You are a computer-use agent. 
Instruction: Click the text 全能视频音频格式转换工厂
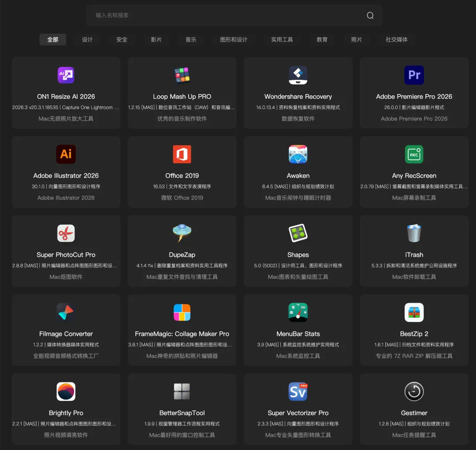66,356
